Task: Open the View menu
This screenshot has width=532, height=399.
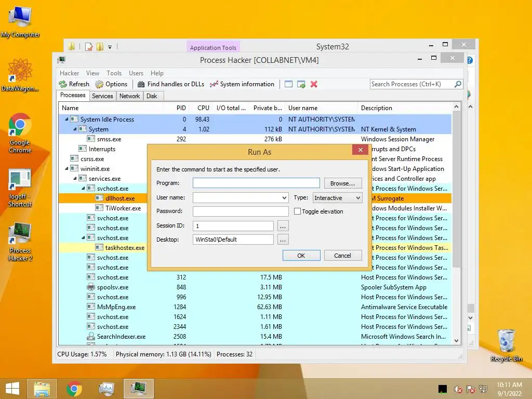Action: [x=92, y=73]
